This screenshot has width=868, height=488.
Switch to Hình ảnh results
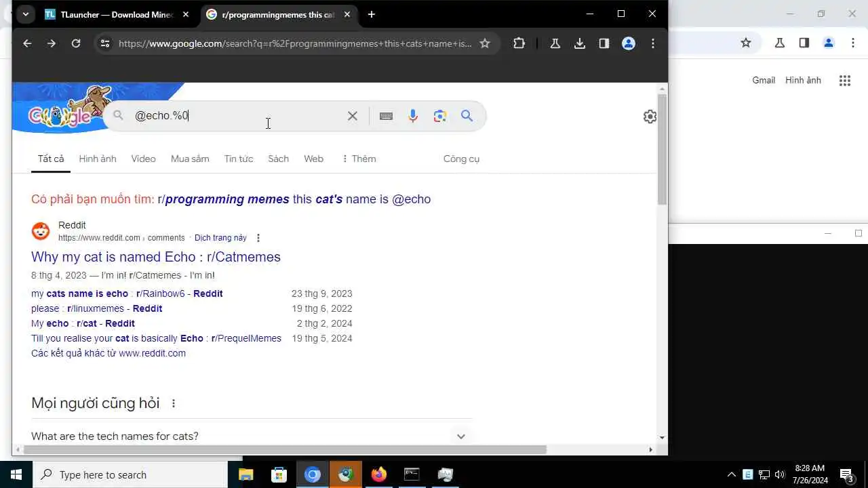[98, 159]
